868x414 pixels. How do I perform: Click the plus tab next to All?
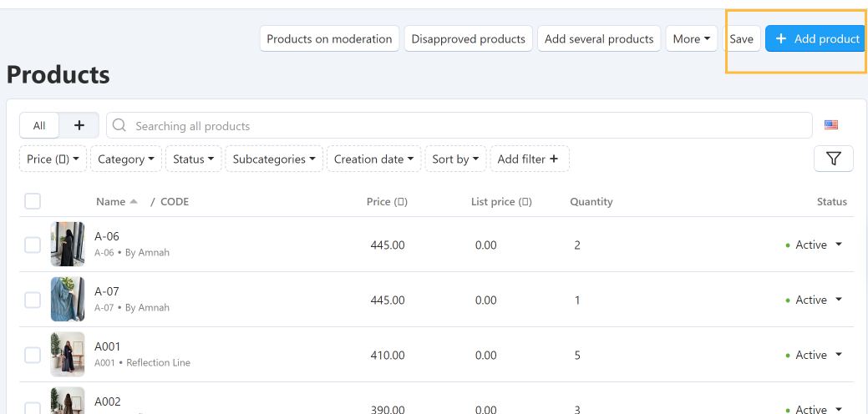(79, 125)
